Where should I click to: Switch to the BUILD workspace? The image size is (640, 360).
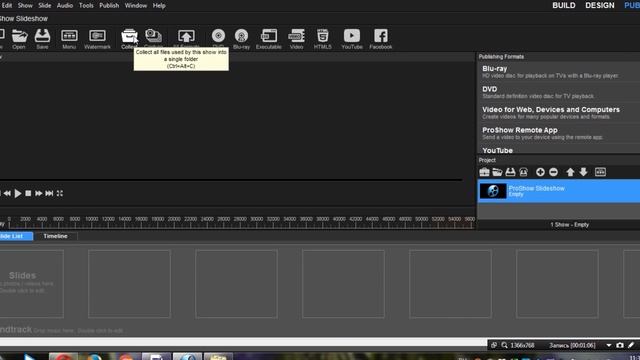pyautogui.click(x=564, y=5)
